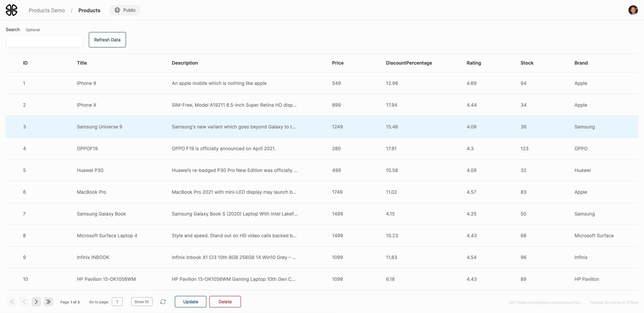The width and height of the screenshot is (644, 313).
Task: Click the Stock column header
Action: pyautogui.click(x=527, y=63)
